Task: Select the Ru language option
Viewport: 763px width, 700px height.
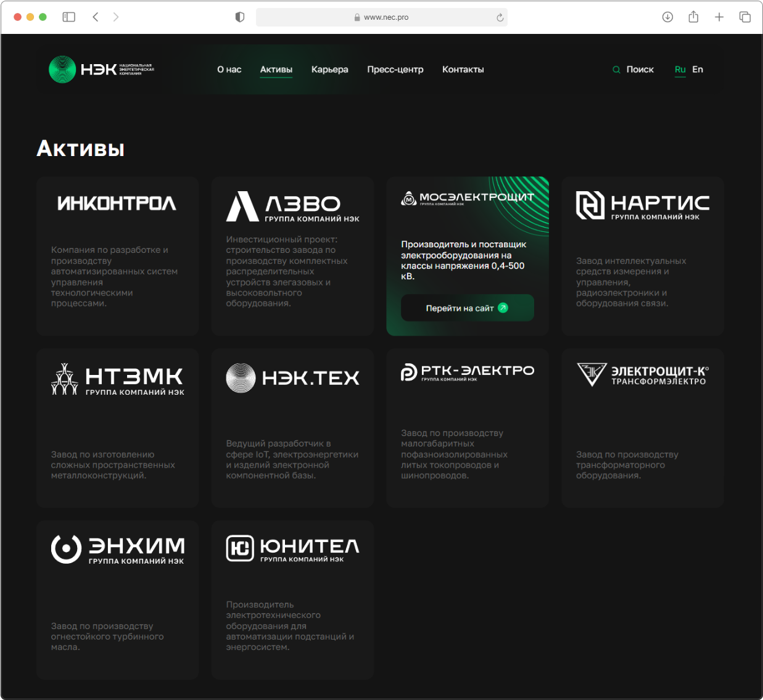Action: click(x=680, y=70)
